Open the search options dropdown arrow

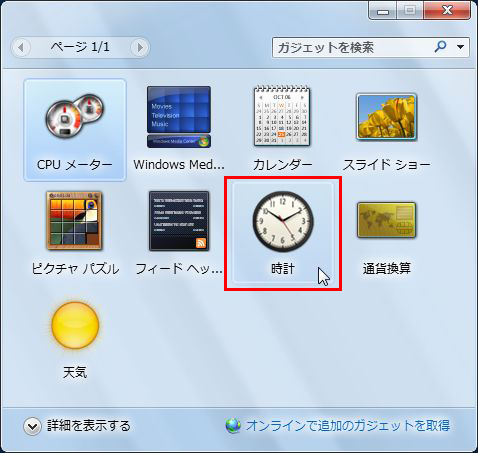(461, 47)
